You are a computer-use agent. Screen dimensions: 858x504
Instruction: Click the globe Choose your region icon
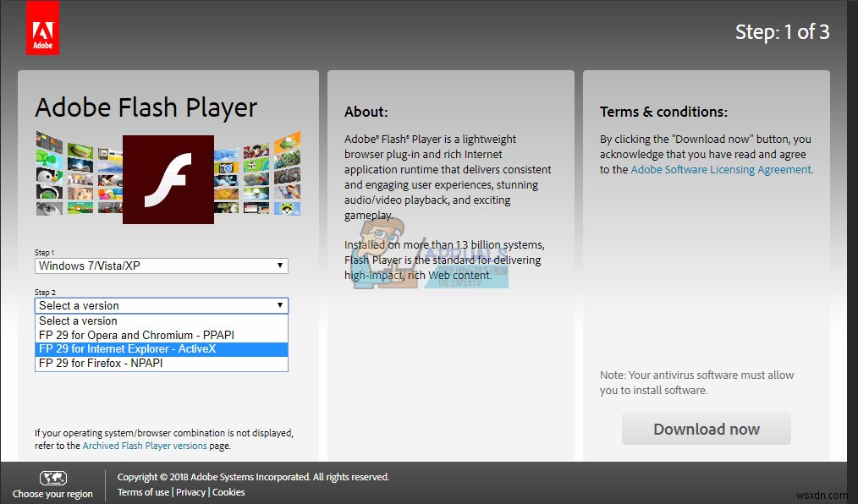point(53,479)
